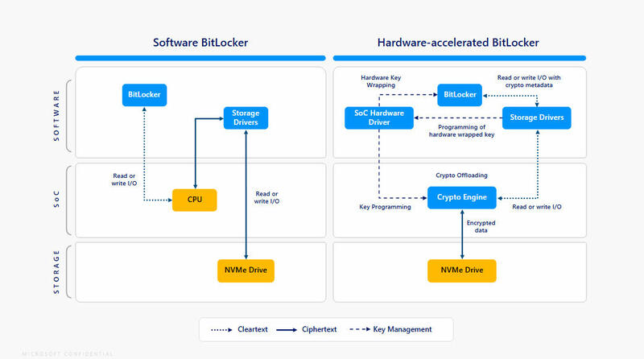Select the Crypto Engine box
Image resolution: width=644 pixels, height=359 pixels.
point(462,196)
